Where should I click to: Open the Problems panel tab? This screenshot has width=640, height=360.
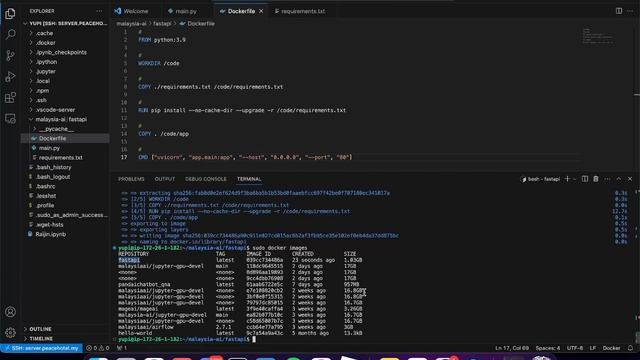click(x=131, y=179)
